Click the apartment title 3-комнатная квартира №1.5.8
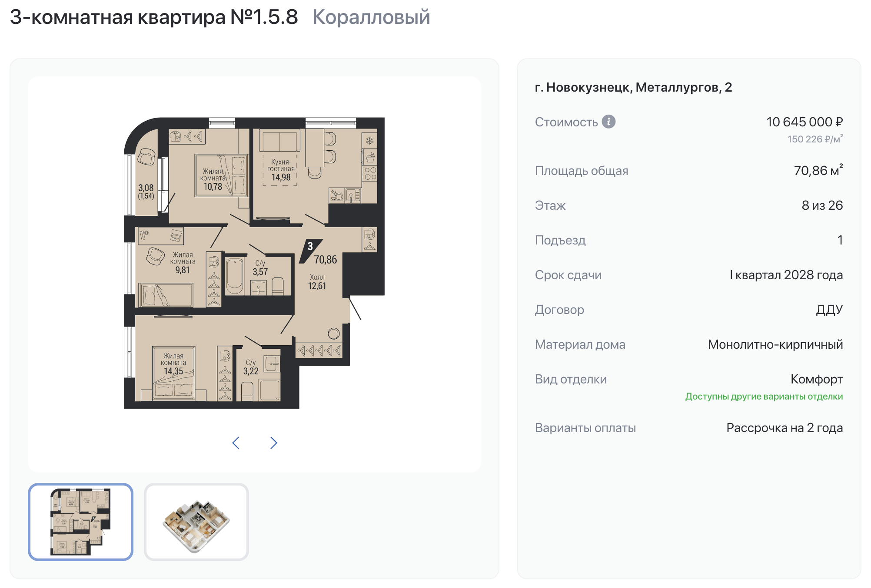The width and height of the screenshot is (871, 588). (x=154, y=17)
